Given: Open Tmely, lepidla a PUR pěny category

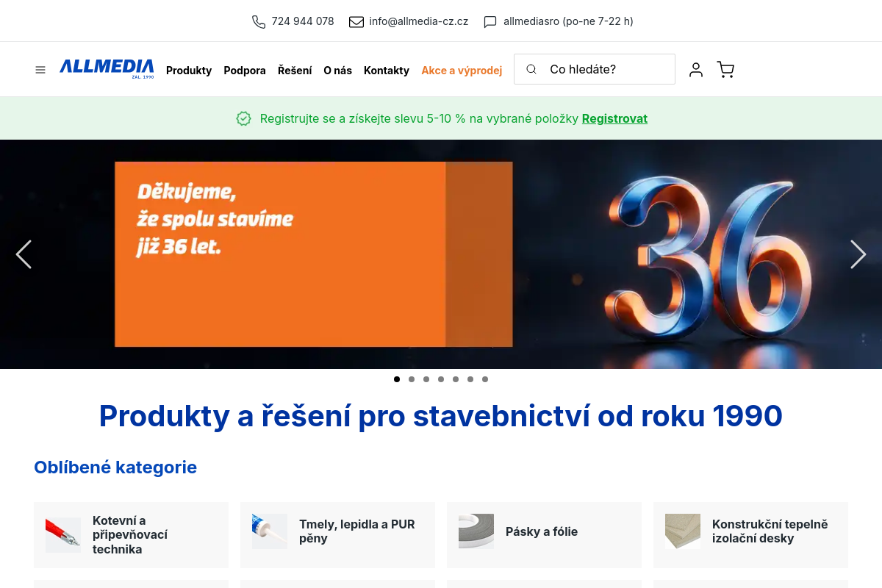Looking at the screenshot, I should click(337, 535).
